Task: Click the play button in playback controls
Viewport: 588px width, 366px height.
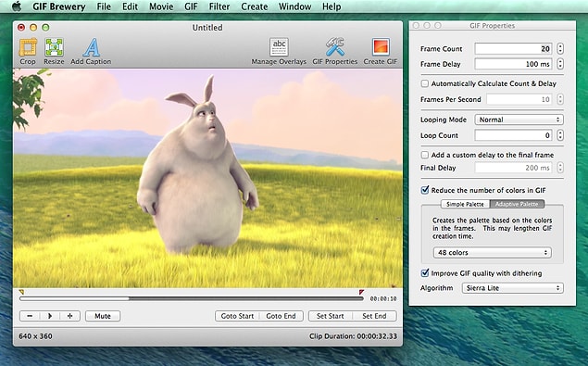Action: (x=50, y=316)
